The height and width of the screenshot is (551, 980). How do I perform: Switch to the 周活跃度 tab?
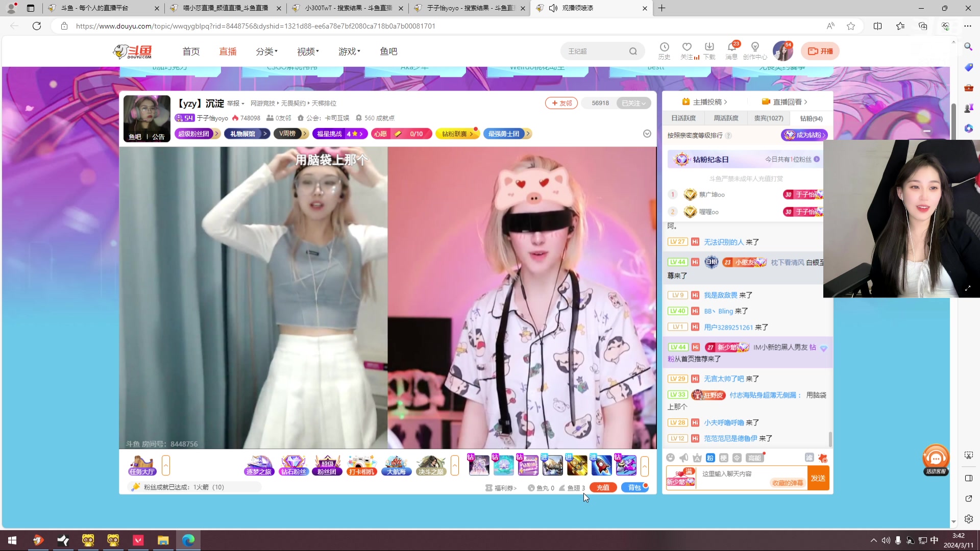[x=726, y=118]
